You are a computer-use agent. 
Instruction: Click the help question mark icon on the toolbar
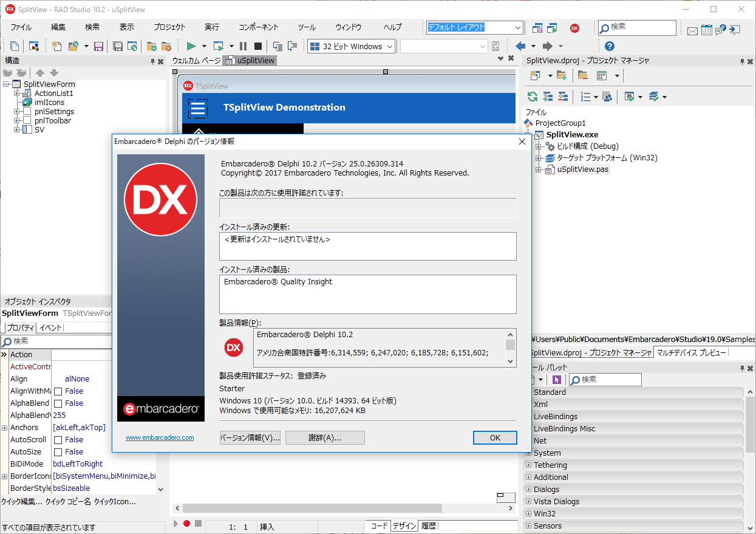click(609, 46)
